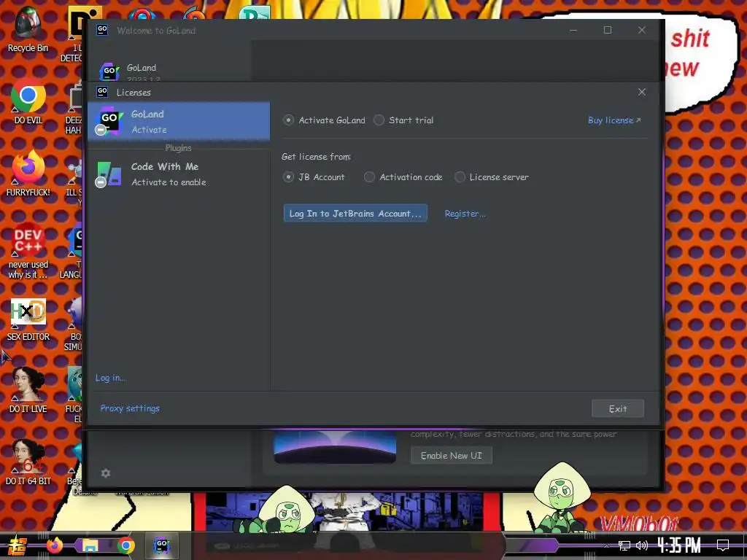Image resolution: width=747 pixels, height=560 pixels.
Task: Show hidden system tray icons chevron
Action: 606,546
